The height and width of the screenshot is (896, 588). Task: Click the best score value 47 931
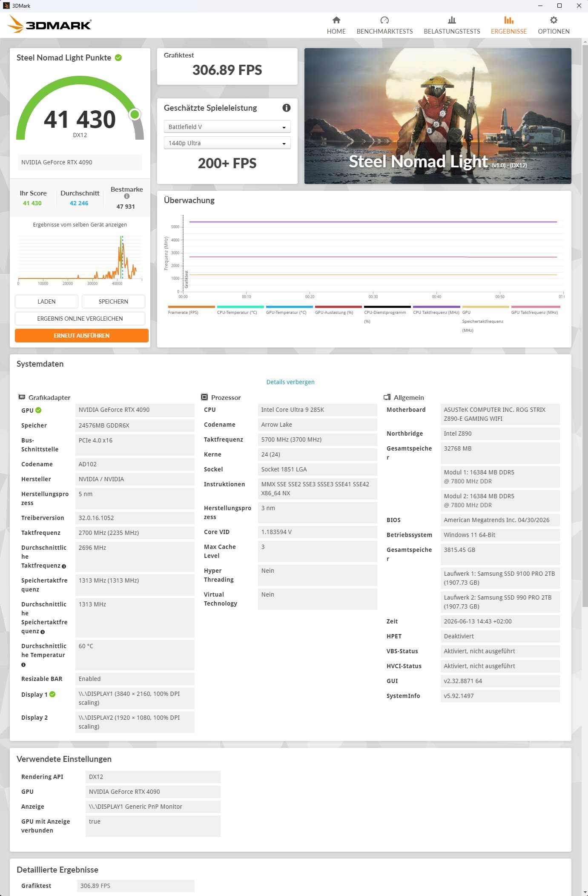(x=126, y=207)
